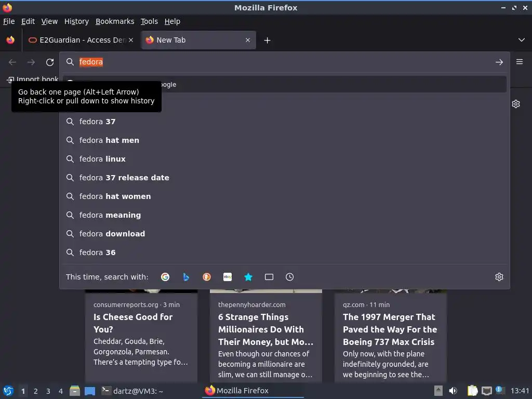Choose suggestion 'fedora download'

pyautogui.click(x=284, y=233)
